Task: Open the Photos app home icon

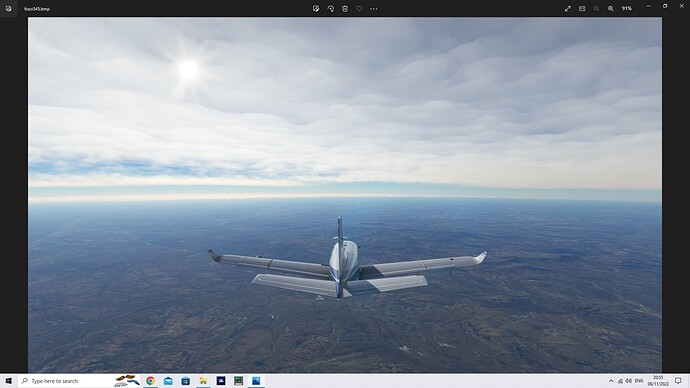Action: pyautogui.click(x=8, y=8)
